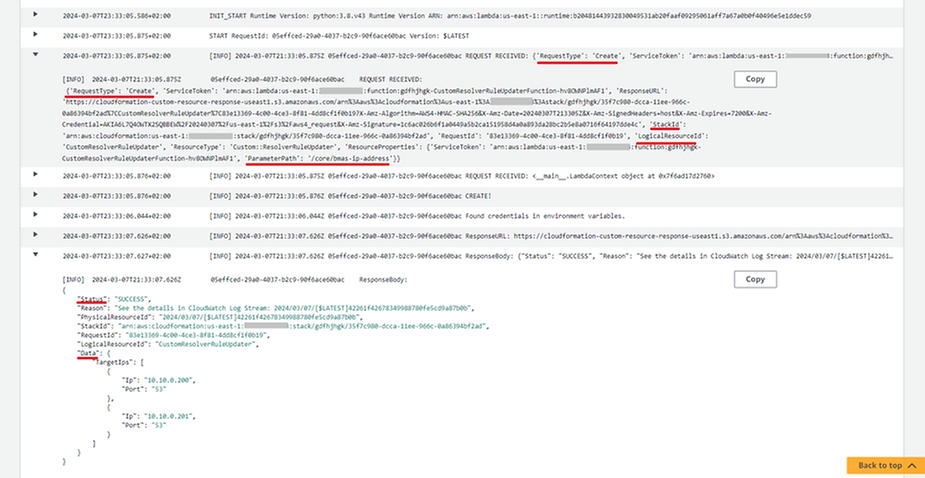Expand the Found credentials log row

click(37, 214)
